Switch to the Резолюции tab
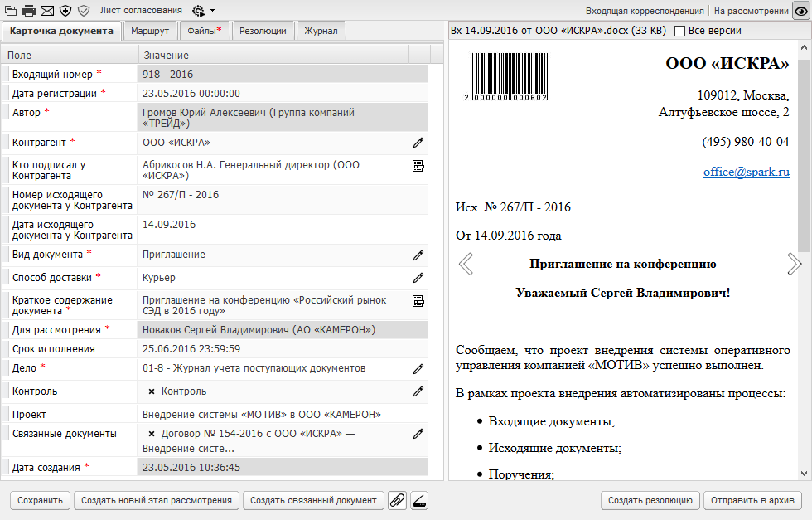The image size is (812, 520). [x=263, y=31]
